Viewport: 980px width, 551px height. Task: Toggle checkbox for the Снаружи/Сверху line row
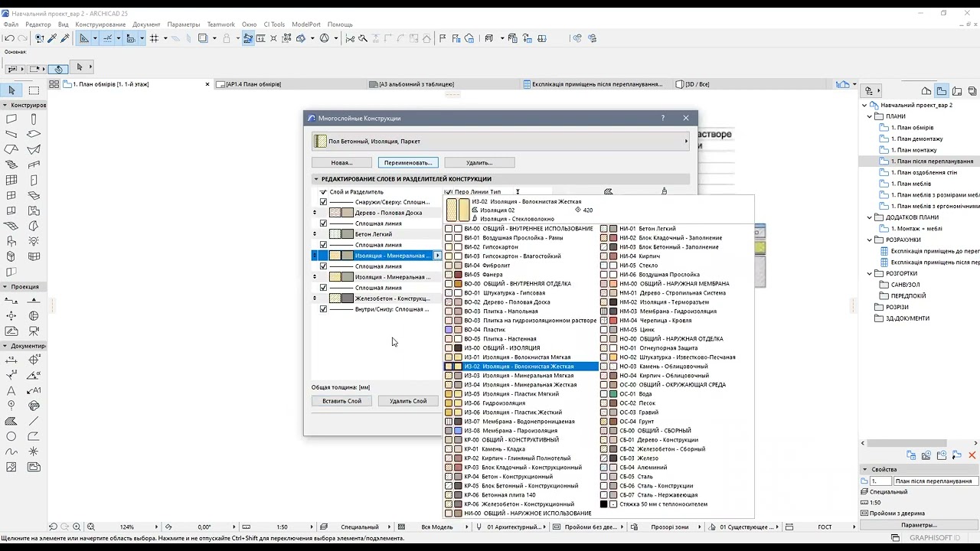323,202
